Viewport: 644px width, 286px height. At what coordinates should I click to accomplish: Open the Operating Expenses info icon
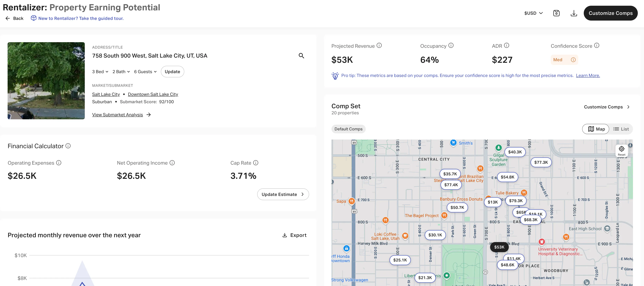coord(59,163)
